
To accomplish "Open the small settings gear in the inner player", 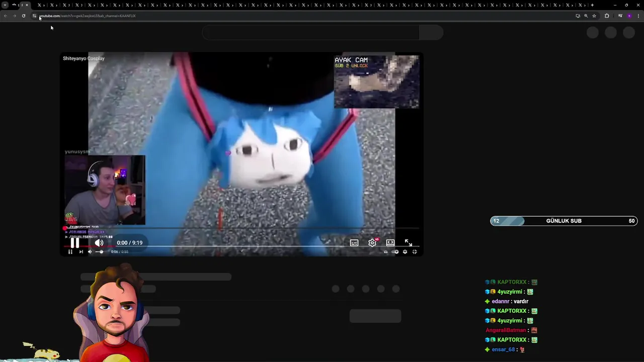I will pyautogui.click(x=405, y=252).
